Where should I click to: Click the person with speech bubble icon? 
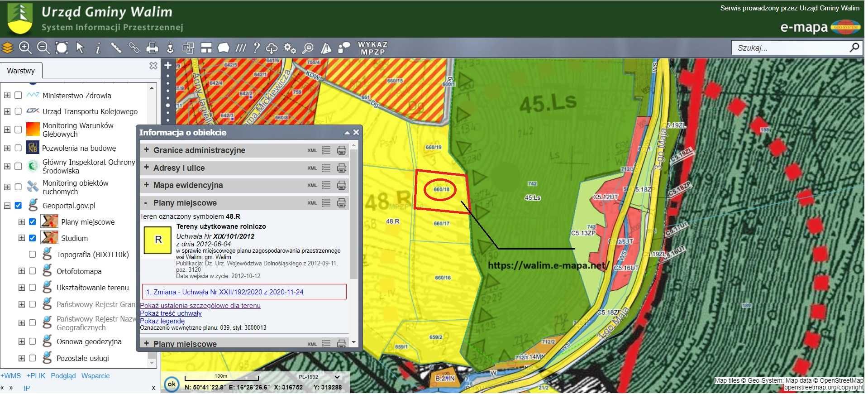(344, 48)
